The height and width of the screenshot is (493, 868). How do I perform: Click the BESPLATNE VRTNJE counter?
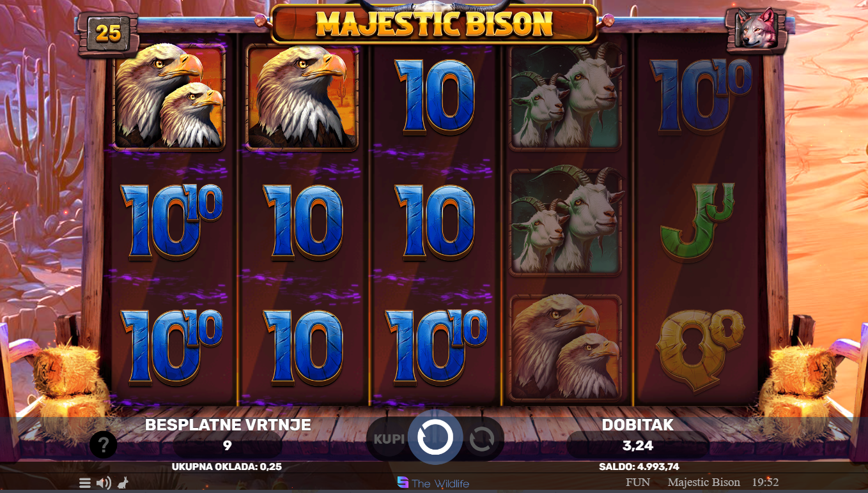point(228,436)
